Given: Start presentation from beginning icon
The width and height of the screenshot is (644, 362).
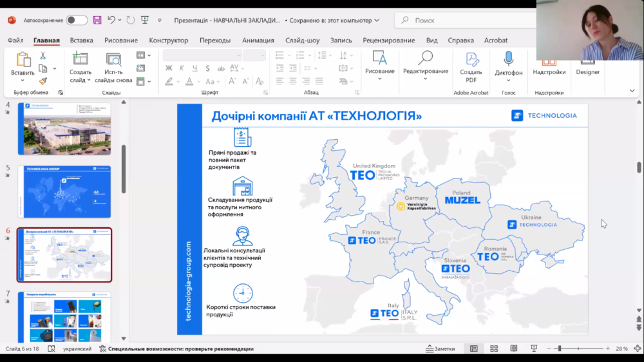Looking at the screenshot, I should pos(145,20).
